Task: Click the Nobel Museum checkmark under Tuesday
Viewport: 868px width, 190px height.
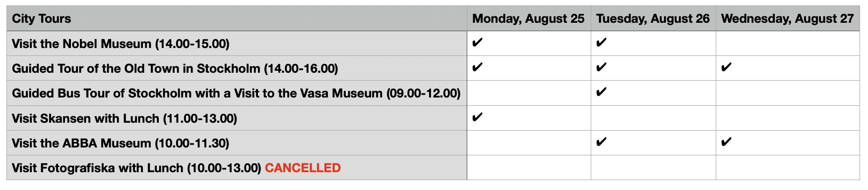Action: [601, 43]
